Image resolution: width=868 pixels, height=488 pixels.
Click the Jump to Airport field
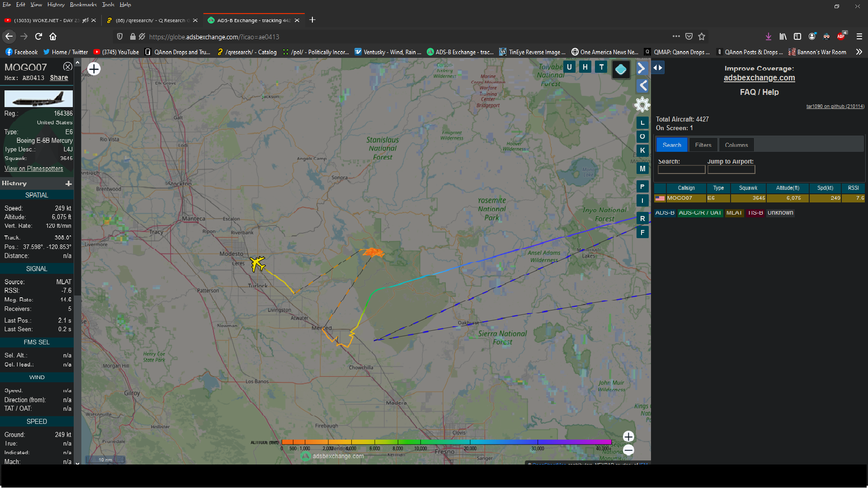731,169
